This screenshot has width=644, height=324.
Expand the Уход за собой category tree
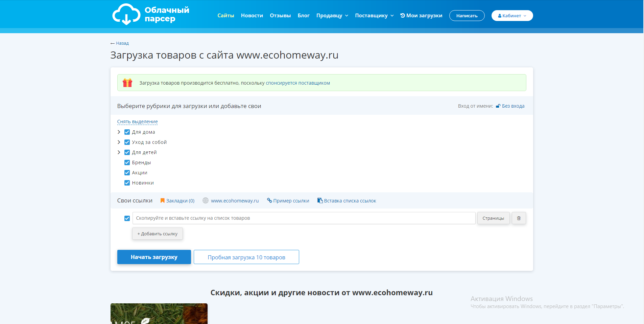point(119,142)
